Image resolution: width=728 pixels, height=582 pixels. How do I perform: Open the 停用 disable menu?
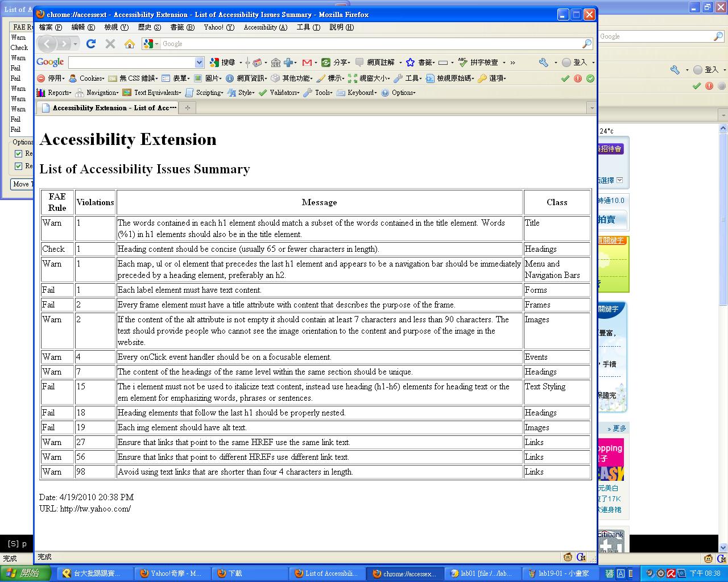pos(51,78)
